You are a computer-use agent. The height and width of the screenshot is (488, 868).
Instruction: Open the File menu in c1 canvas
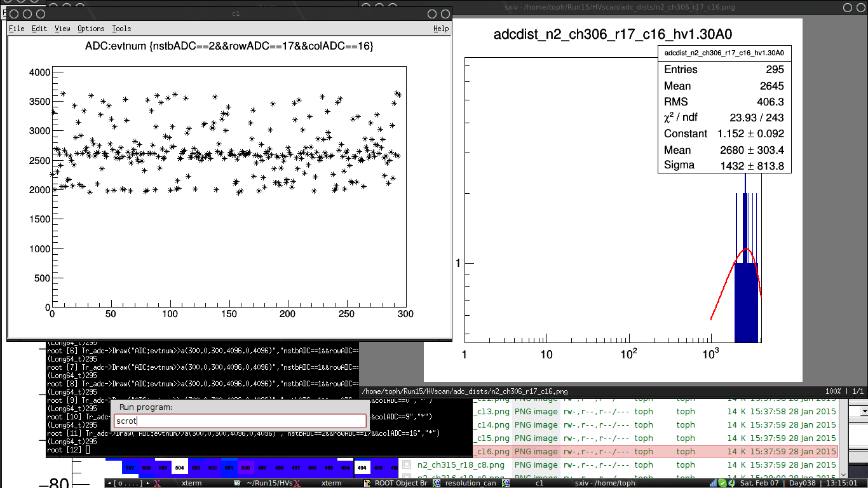17,29
